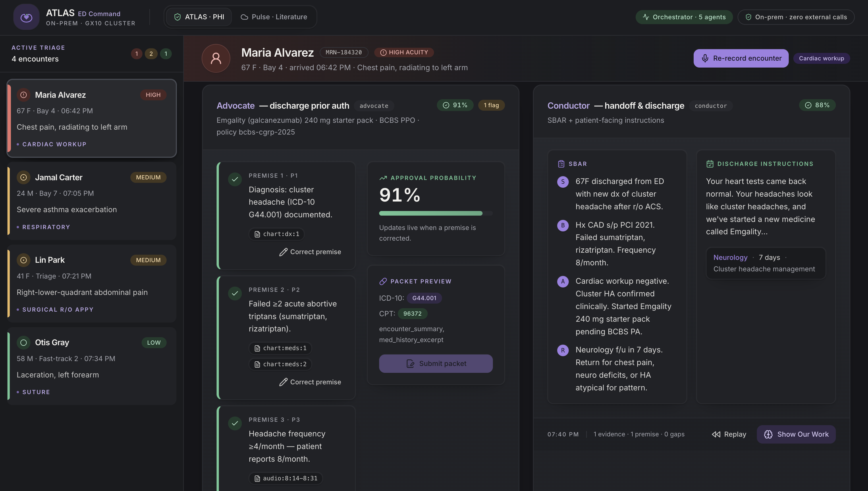Image resolution: width=868 pixels, height=491 pixels.
Task: Toggle the Premise 1 green checkmark
Action: [x=235, y=179]
